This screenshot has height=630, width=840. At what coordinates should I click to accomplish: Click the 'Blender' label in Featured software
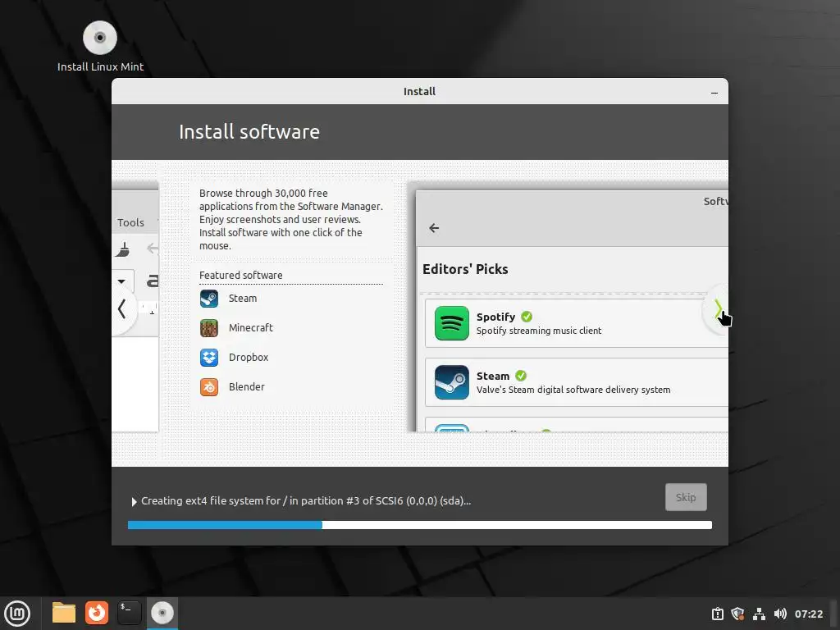pos(246,387)
